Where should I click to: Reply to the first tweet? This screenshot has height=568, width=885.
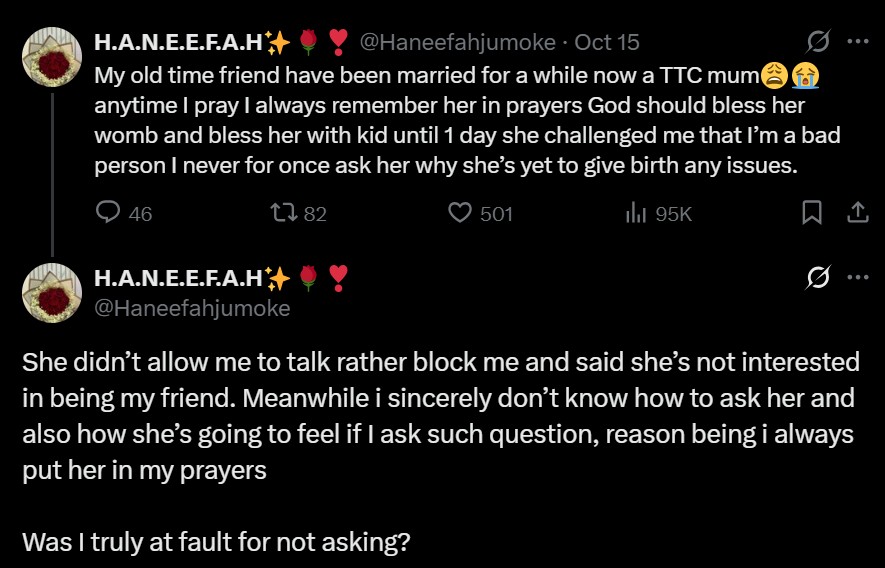(x=108, y=212)
